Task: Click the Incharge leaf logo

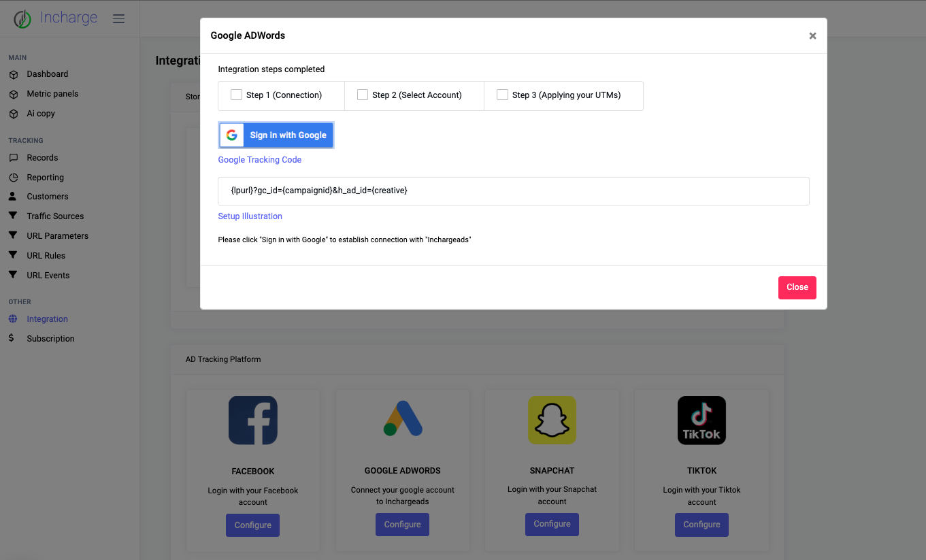Action: click(22, 18)
